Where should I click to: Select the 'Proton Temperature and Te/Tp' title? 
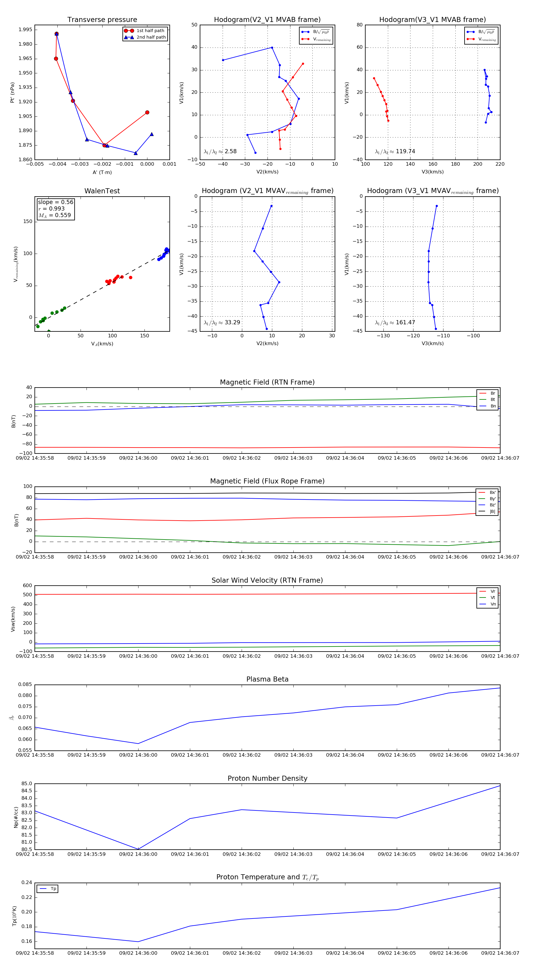point(267,877)
